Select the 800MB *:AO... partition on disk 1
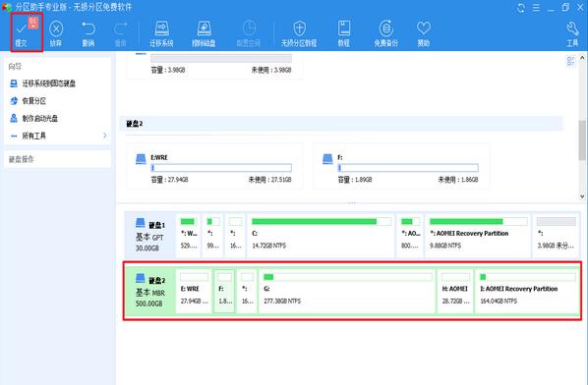 tap(410, 235)
